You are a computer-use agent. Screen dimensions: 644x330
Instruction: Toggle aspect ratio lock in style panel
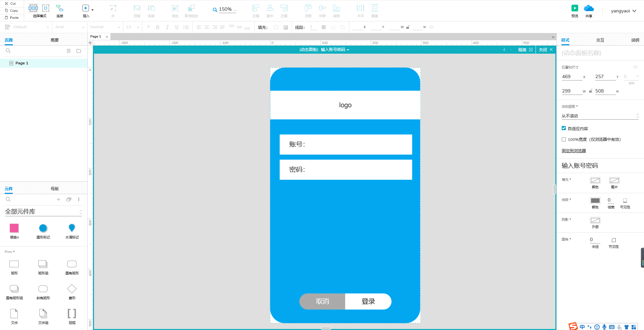pos(591,91)
